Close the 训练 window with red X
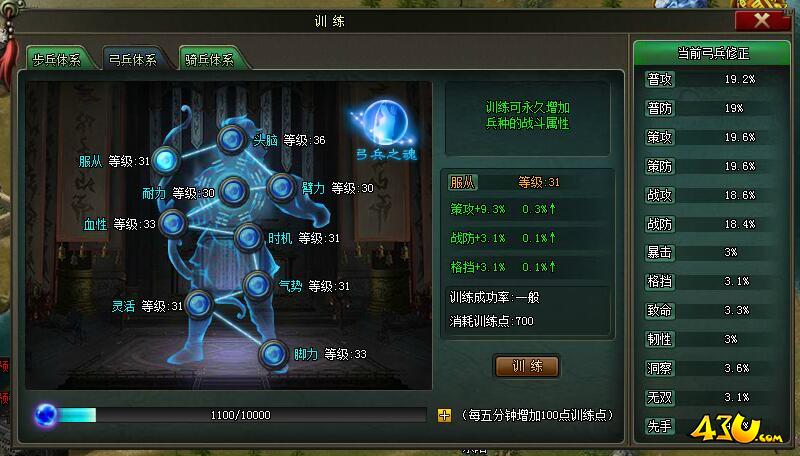This screenshot has width=800, height=456. 762,21
